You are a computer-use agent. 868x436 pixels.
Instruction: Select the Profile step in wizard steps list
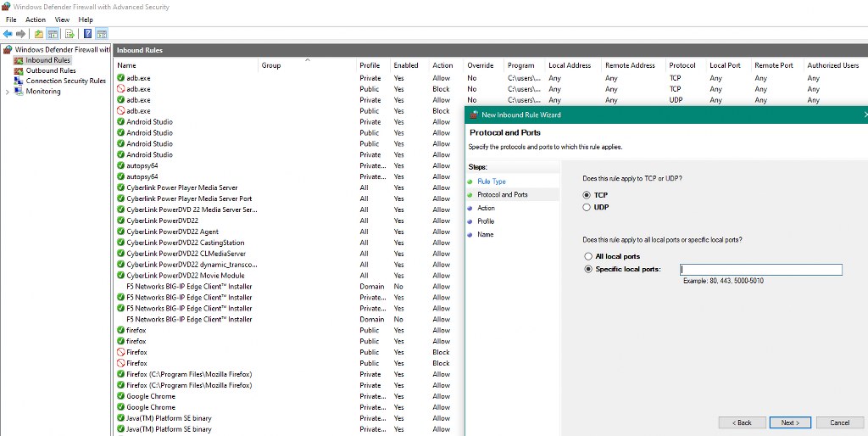click(486, 221)
